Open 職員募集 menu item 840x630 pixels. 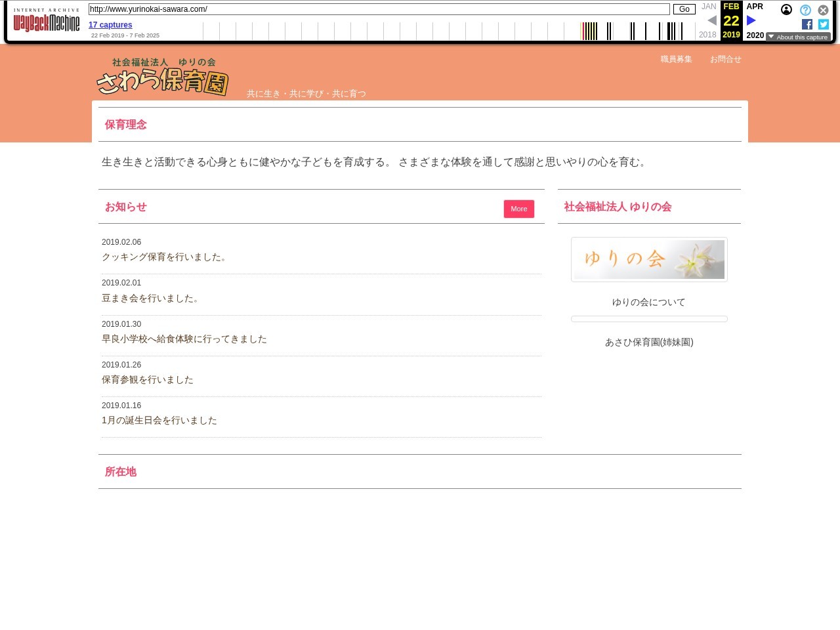pos(676,59)
